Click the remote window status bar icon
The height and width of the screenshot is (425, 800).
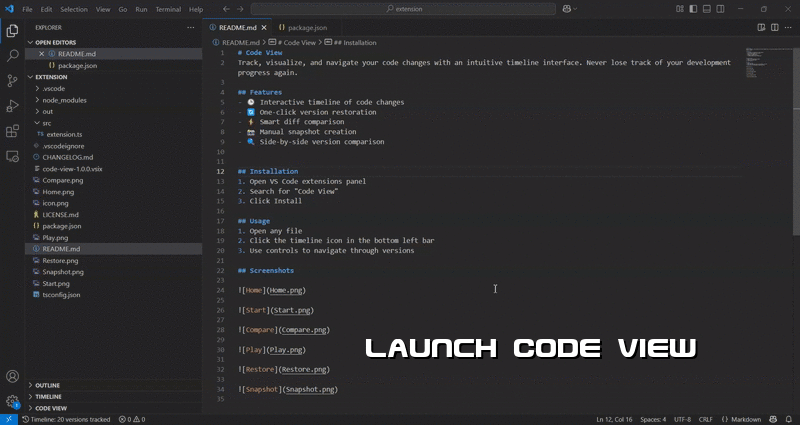click(x=9, y=419)
